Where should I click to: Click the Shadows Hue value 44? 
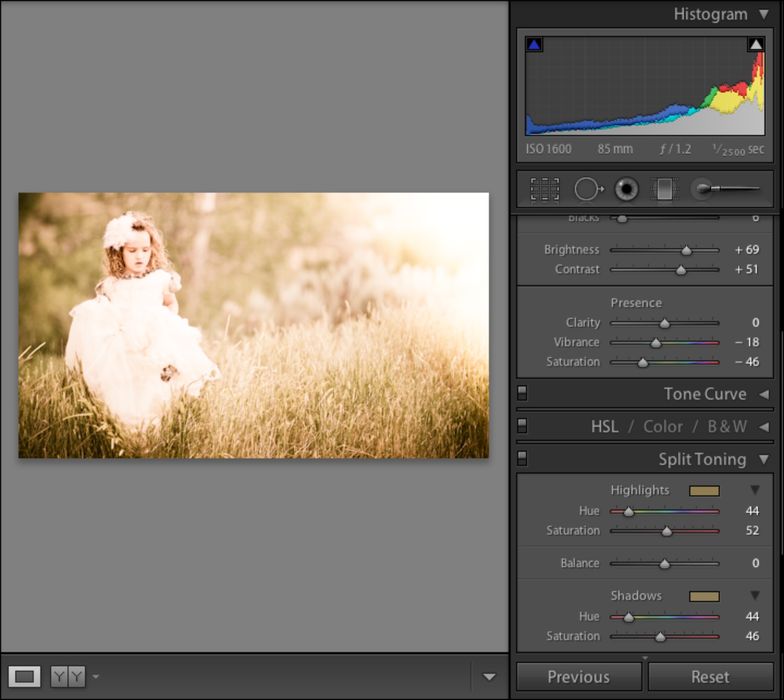pos(752,616)
